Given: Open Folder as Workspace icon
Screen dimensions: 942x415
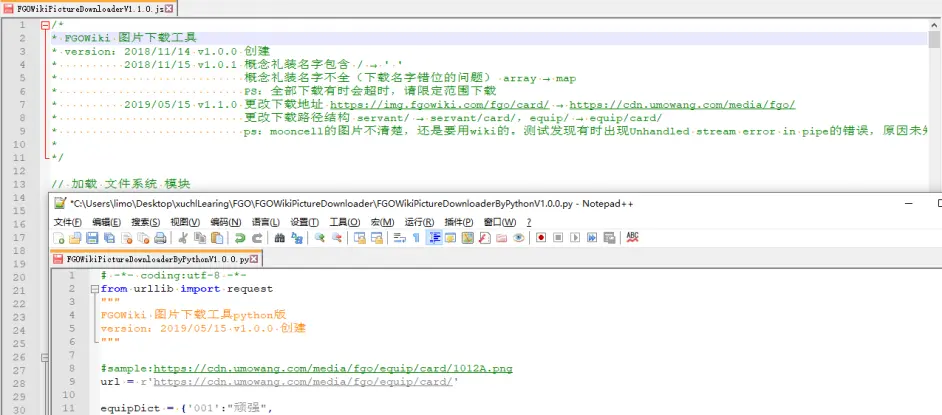Looking at the screenshot, I should coord(502,238).
